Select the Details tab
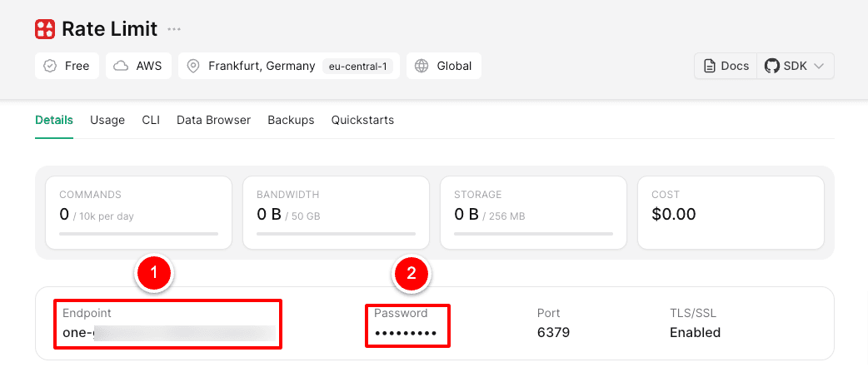 (54, 120)
